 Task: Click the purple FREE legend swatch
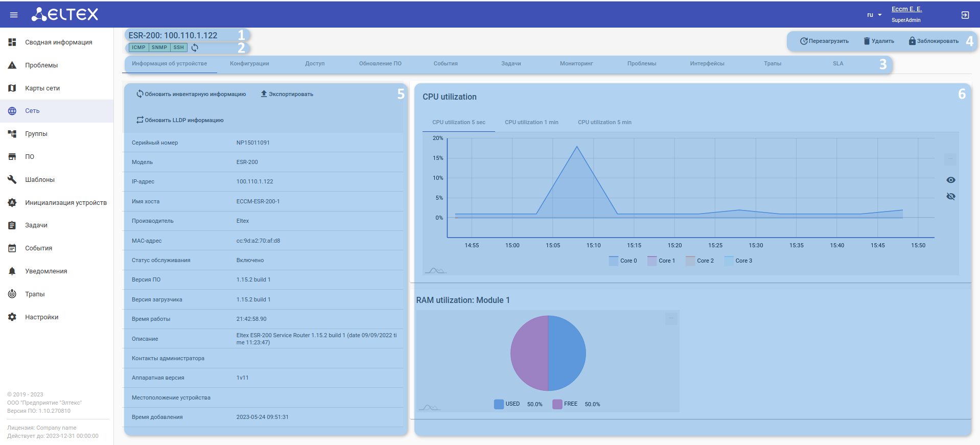click(557, 404)
